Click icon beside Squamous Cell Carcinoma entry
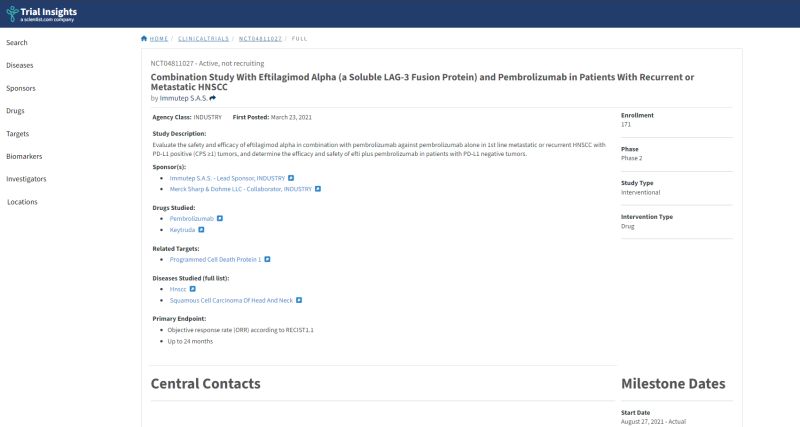Image resolution: width=800 pixels, height=427 pixels. [298, 299]
